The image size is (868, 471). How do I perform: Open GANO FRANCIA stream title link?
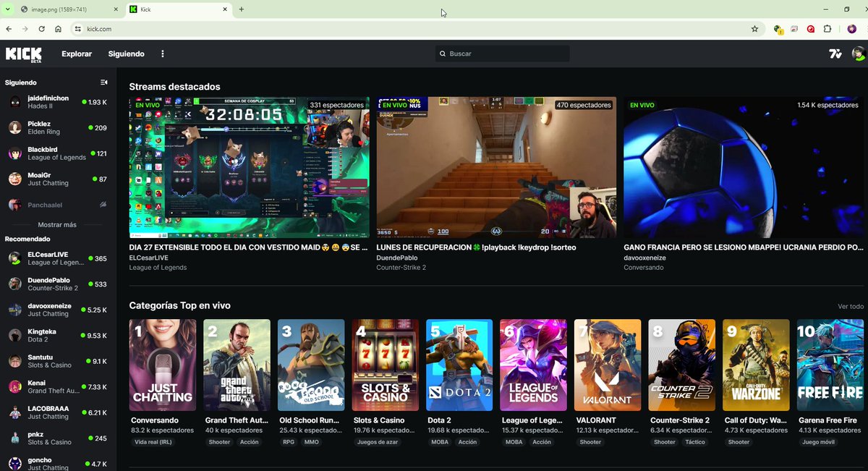click(744, 247)
